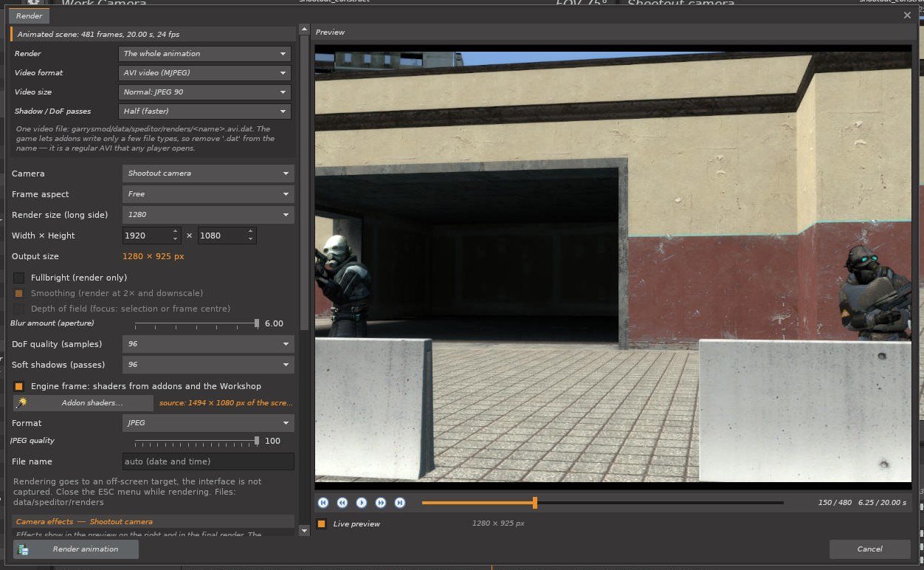
Task: Jump to the last frame of preview
Action: click(x=400, y=503)
